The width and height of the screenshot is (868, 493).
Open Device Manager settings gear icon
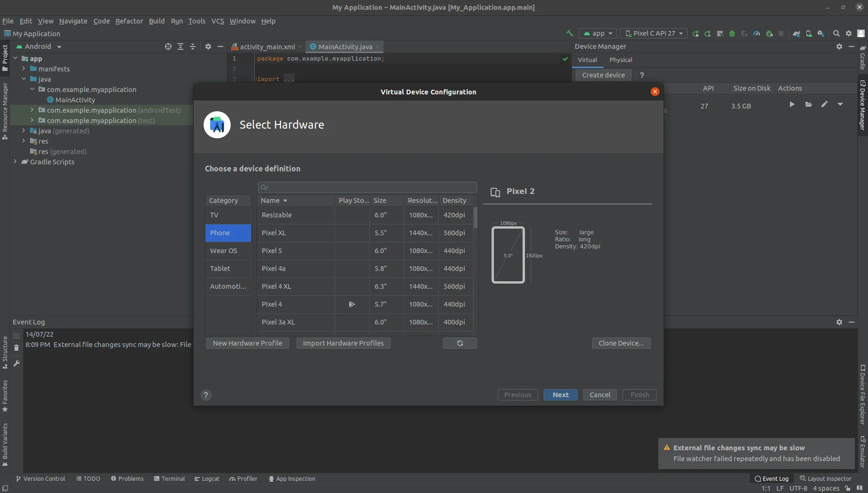[839, 46]
